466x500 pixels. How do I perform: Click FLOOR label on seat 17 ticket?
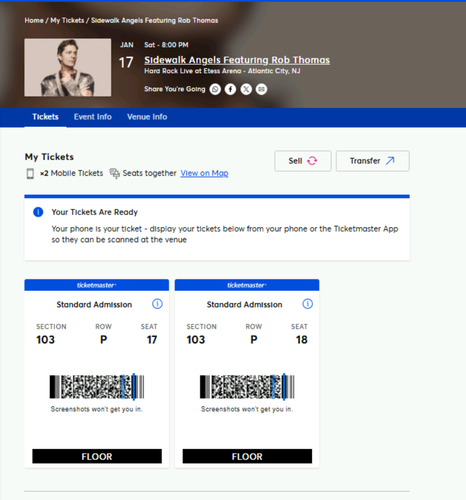click(x=97, y=456)
